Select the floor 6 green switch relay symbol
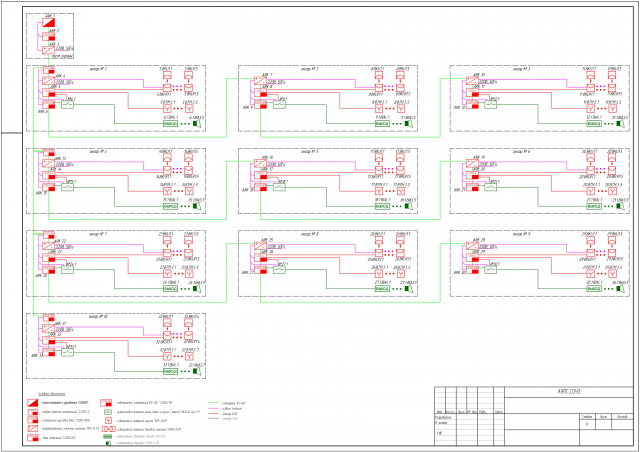Viewport: 640px width, 452px height. point(491,187)
